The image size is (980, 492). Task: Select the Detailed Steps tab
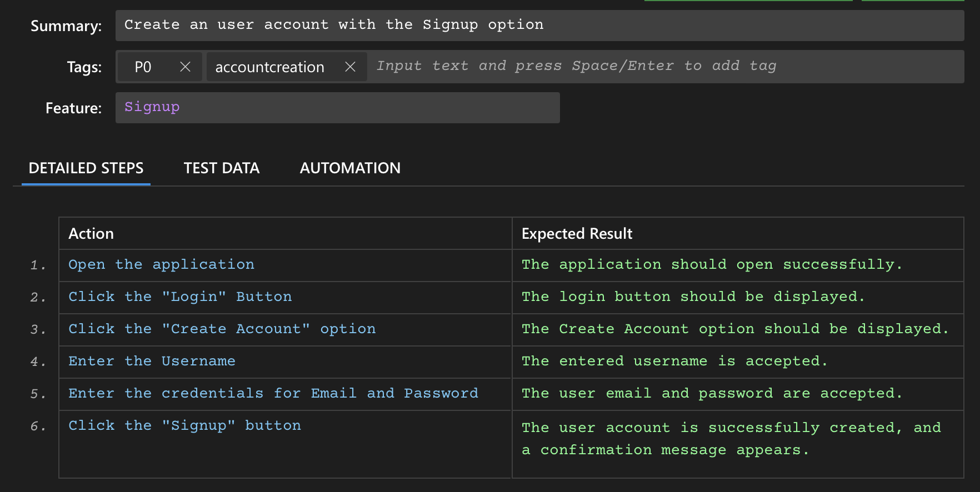[86, 168]
